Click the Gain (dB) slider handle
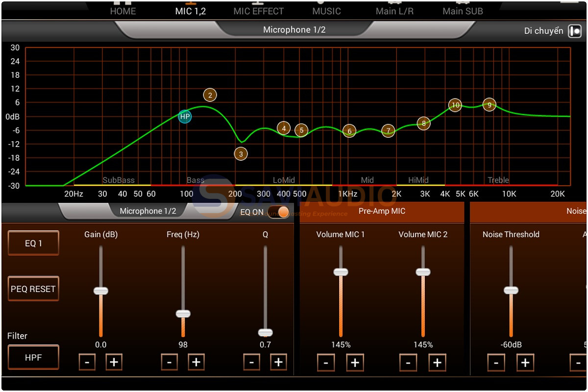This screenshot has height=392, width=588. pyautogui.click(x=101, y=291)
